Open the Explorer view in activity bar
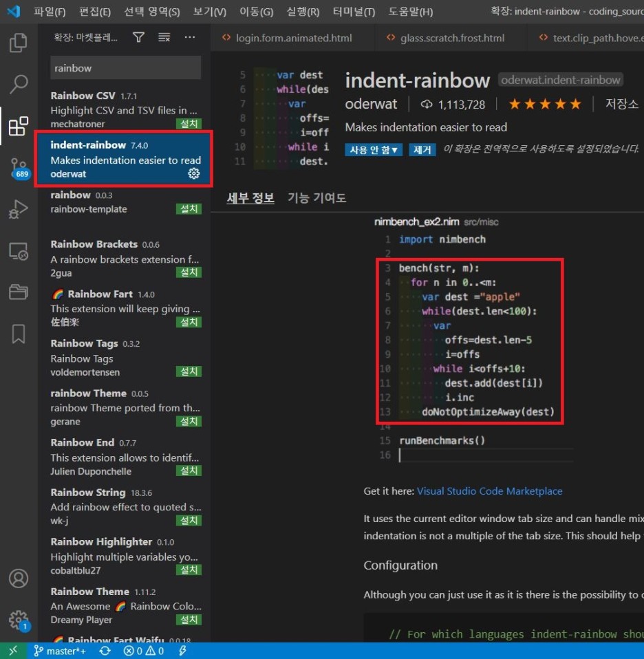 pyautogui.click(x=18, y=43)
